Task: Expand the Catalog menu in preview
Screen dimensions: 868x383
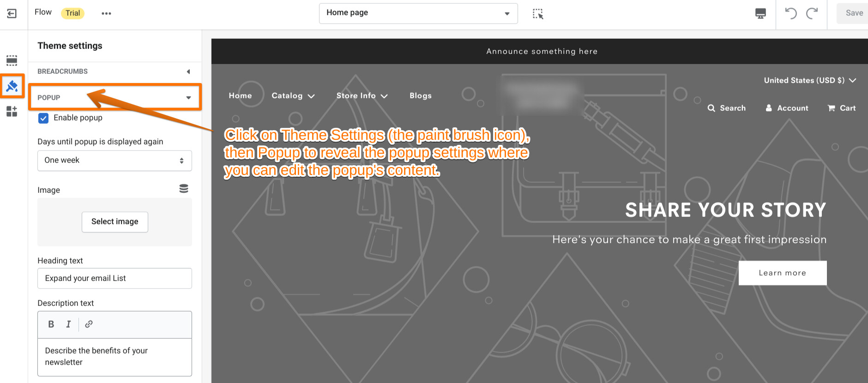Action: tap(293, 96)
